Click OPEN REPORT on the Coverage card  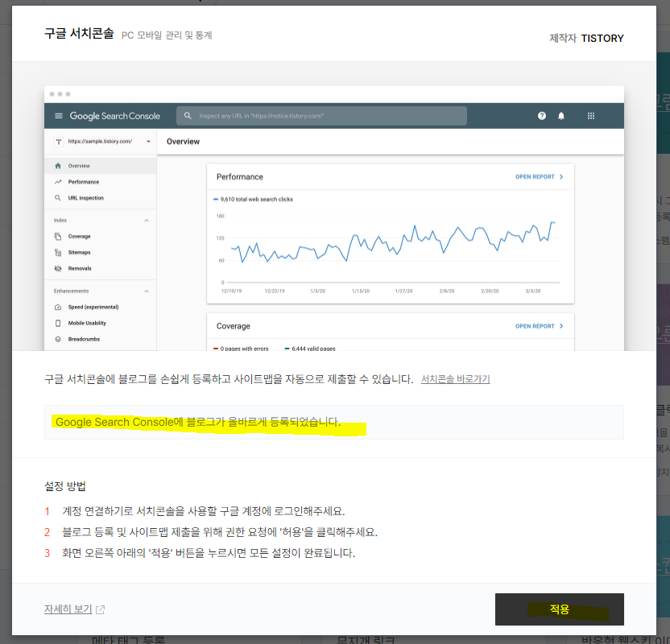tap(540, 326)
